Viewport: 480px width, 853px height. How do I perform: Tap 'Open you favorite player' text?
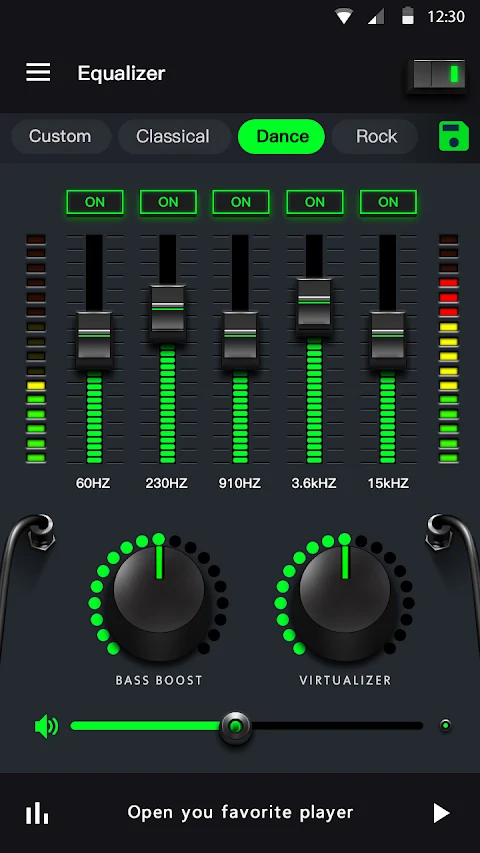[241, 812]
